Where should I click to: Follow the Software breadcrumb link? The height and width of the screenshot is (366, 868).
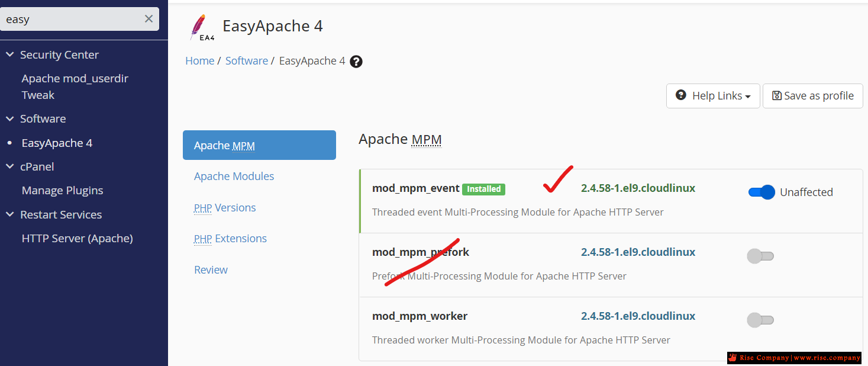(x=247, y=60)
